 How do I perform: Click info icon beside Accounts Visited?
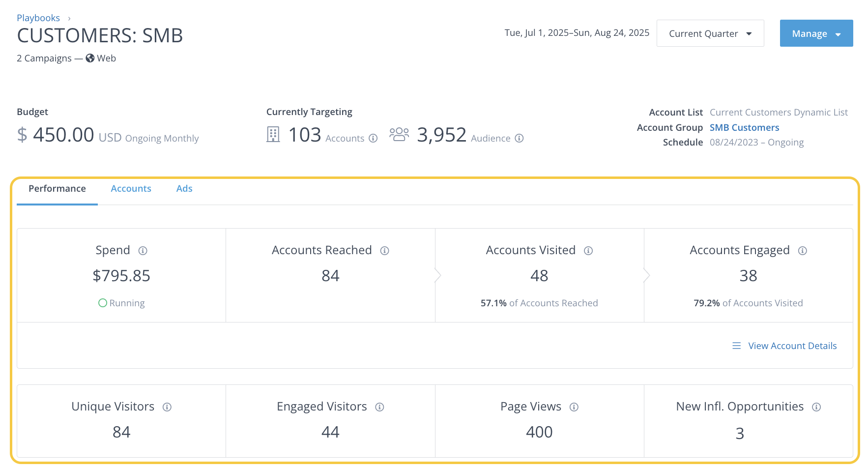588,251
